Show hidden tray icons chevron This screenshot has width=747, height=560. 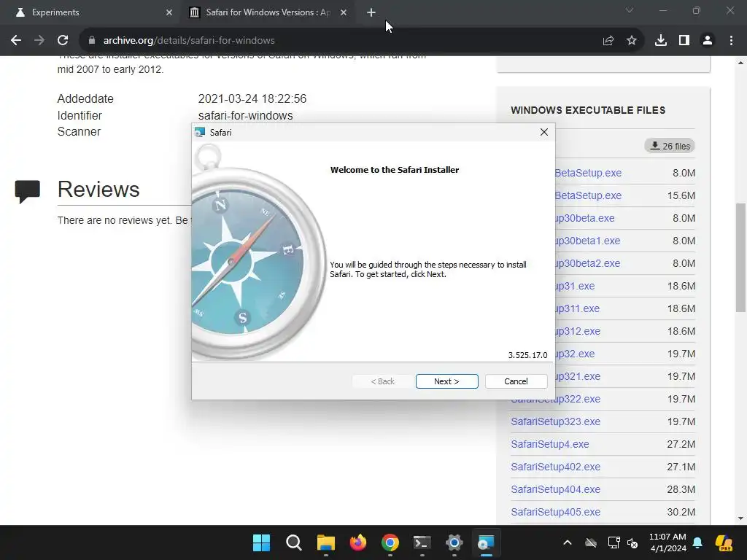point(568,542)
